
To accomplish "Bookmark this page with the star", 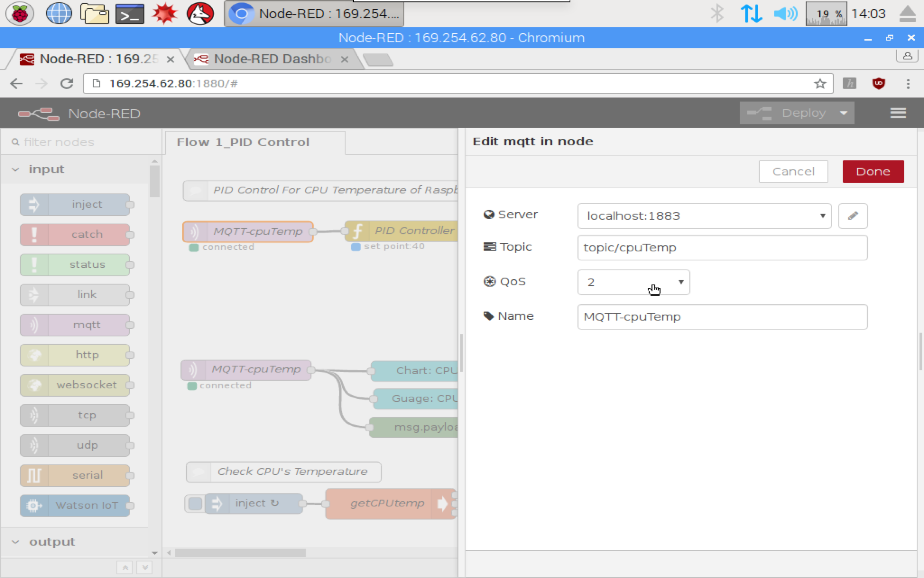I will (820, 83).
